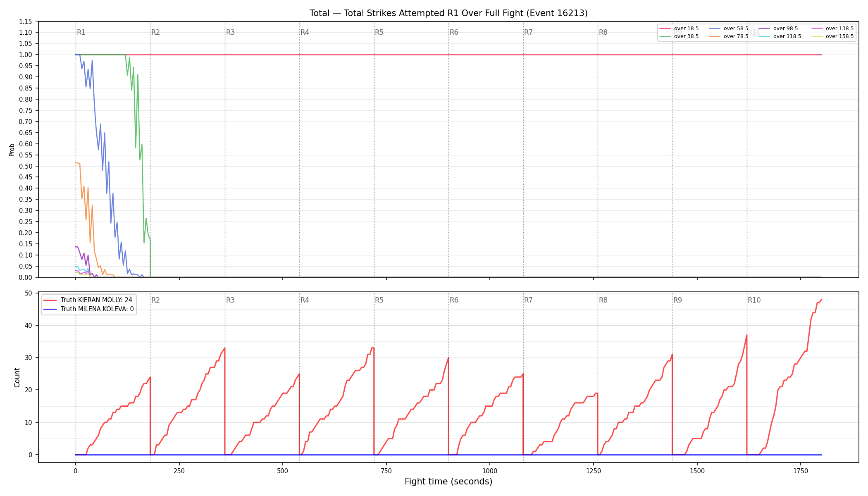Click the 40 tick on the Count axis
The height and width of the screenshot is (496, 868).
[29, 325]
